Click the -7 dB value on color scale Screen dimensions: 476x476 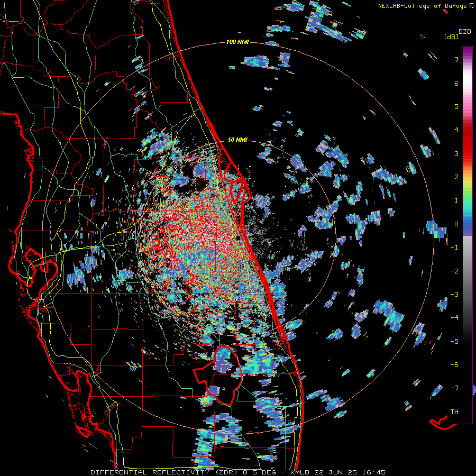[x=454, y=388]
